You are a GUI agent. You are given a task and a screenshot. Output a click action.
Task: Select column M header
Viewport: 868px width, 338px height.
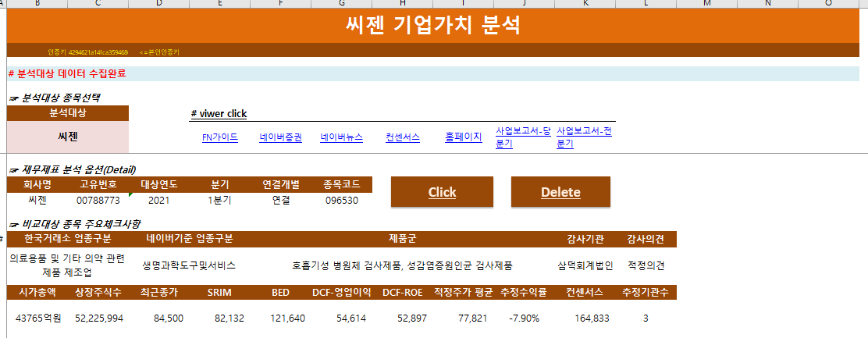(x=707, y=3)
